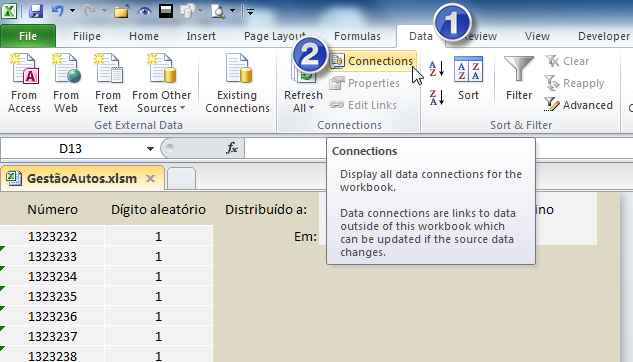Click Reapply filter button
This screenshot has height=362, width=633.
575,83
